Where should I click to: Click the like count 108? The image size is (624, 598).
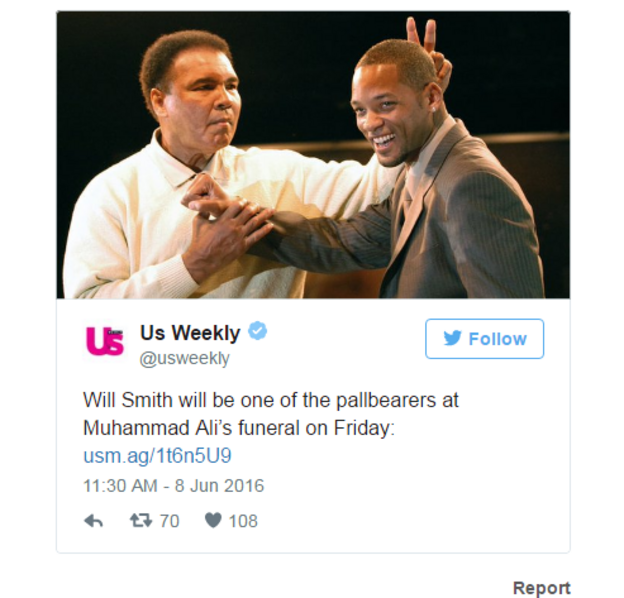click(243, 521)
